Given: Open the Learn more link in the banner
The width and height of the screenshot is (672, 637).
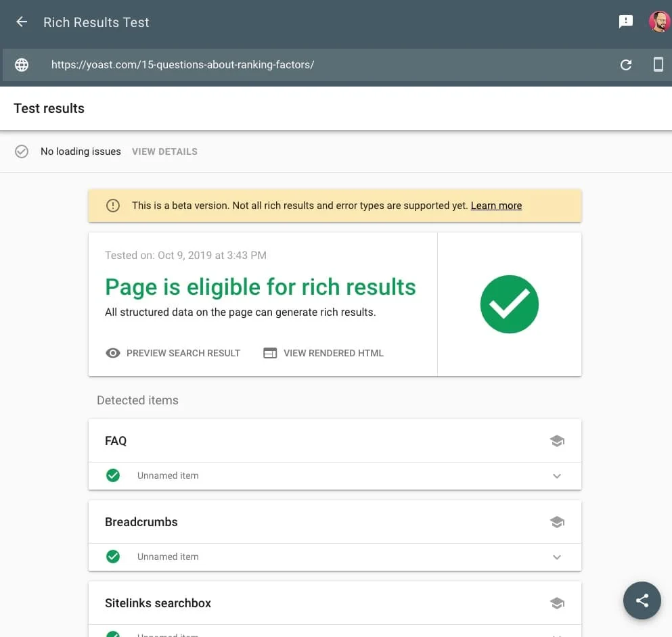Looking at the screenshot, I should point(496,206).
